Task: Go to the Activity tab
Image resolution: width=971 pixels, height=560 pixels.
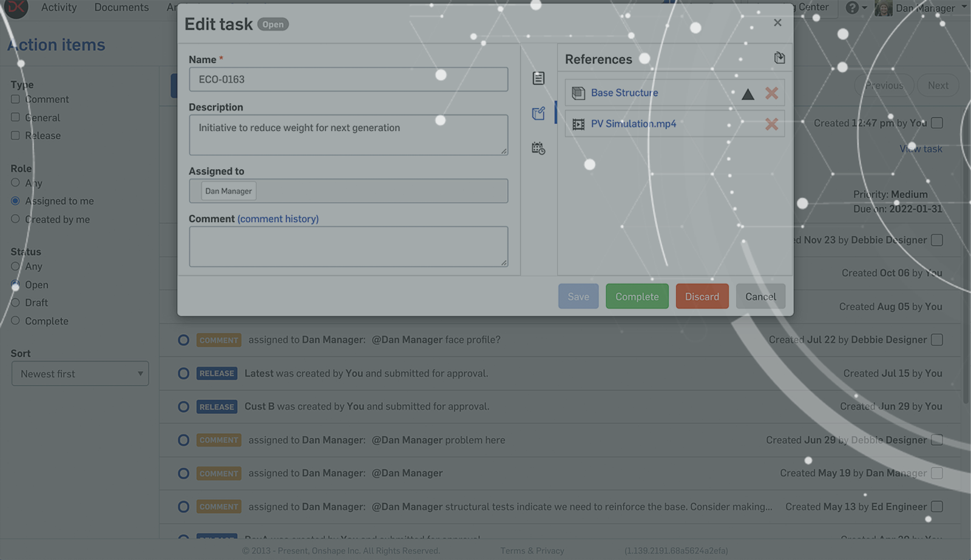Action: (x=59, y=7)
